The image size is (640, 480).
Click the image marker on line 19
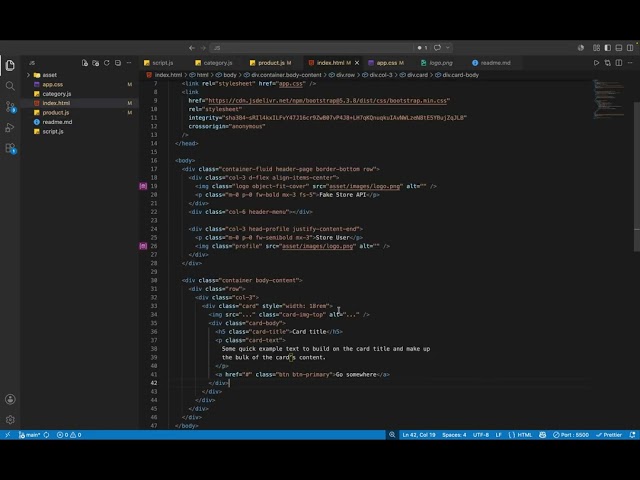(143, 186)
